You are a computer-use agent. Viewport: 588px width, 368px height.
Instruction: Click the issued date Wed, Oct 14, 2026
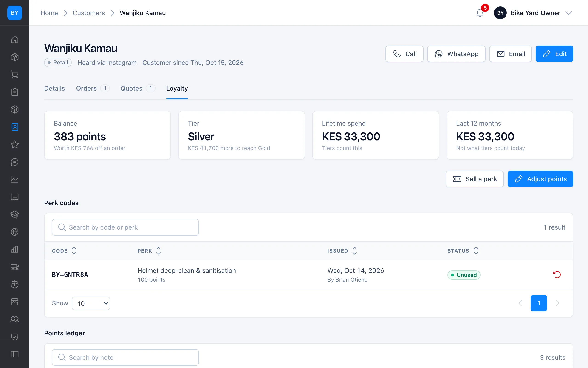tap(356, 270)
